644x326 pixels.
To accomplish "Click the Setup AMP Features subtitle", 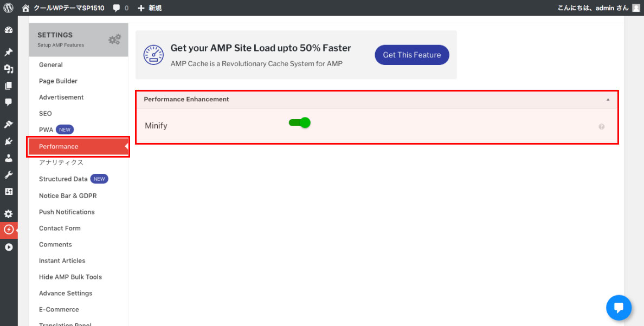I will coord(61,45).
